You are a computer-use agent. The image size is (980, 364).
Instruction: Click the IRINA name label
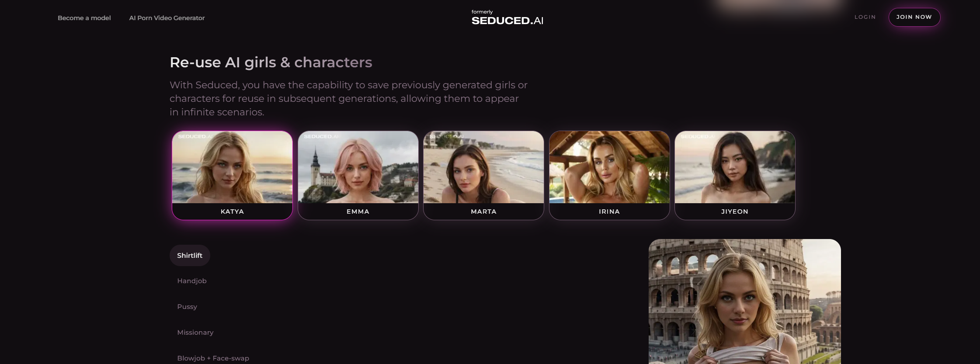click(609, 211)
